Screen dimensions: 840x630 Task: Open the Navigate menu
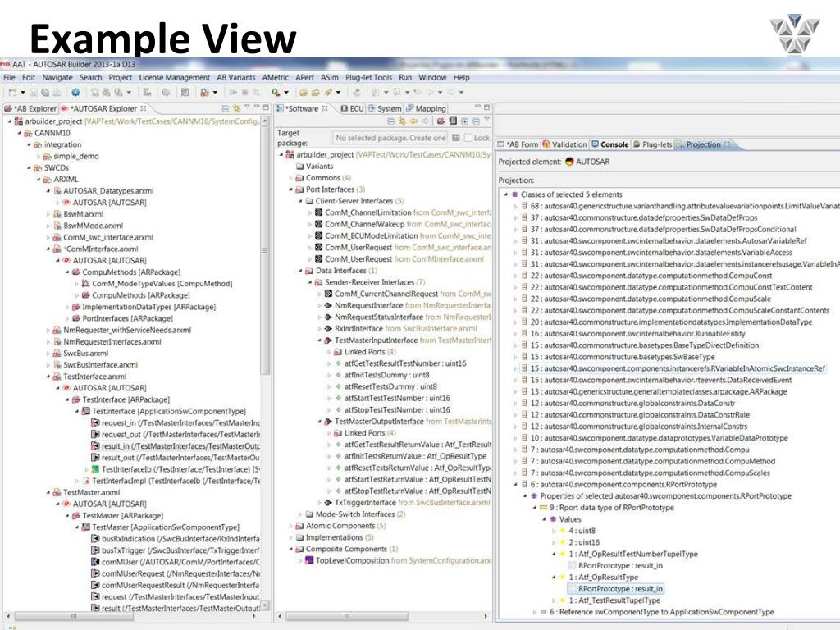[57, 77]
